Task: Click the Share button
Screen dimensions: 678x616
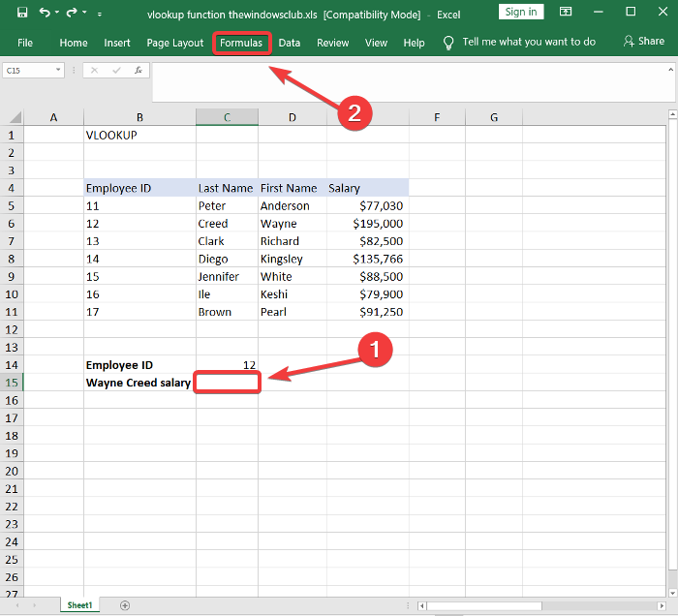Action: tap(644, 42)
